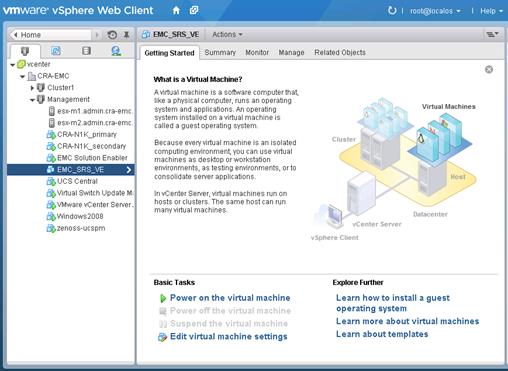The image size is (508, 371).
Task: Open Learn more about virtual machines link
Action: [407, 321]
